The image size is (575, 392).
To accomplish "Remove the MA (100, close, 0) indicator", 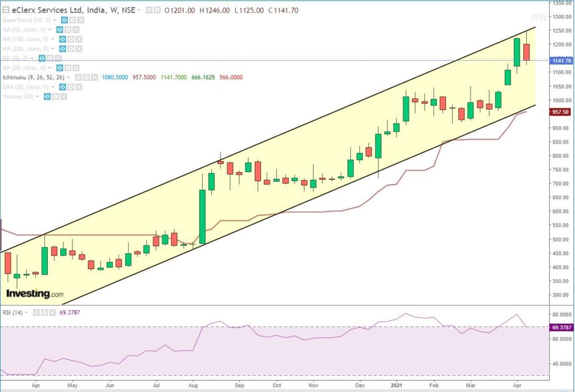I will 79,39.
